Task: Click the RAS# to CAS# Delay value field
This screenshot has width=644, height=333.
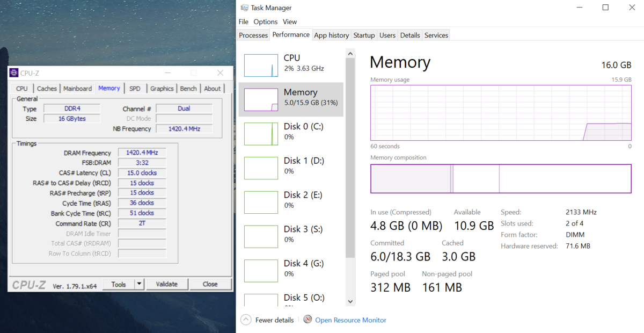Action: tap(142, 183)
